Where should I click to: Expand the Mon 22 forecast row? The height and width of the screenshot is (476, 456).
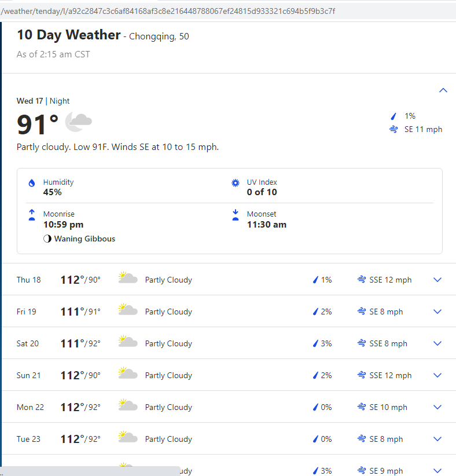coord(437,407)
